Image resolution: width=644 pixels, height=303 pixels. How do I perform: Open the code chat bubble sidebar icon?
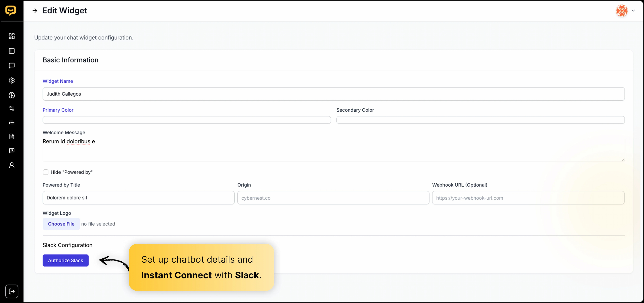(12, 150)
